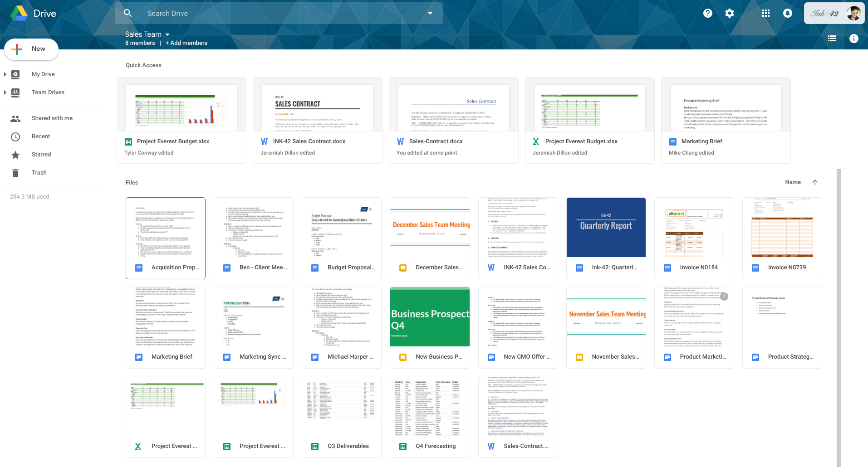Click the Add members link

click(186, 43)
